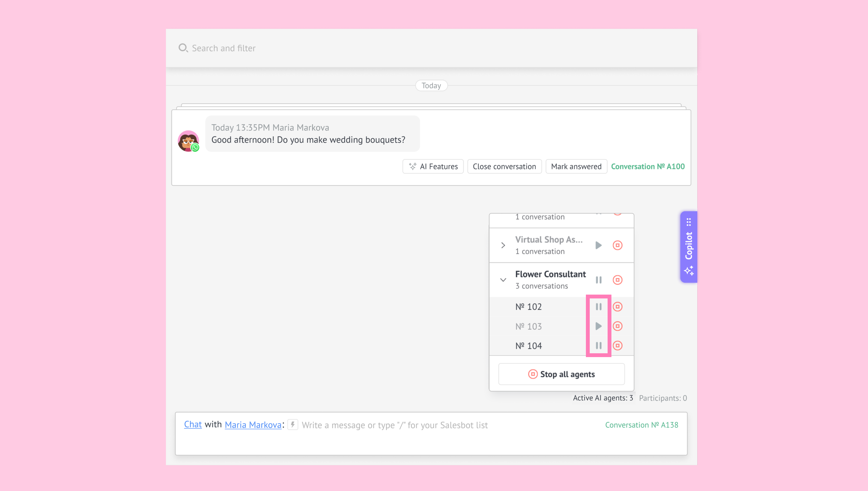Resume Virtual Shop Assistant agent with play icon
Viewport: 868px width, 491px height.
tap(598, 245)
